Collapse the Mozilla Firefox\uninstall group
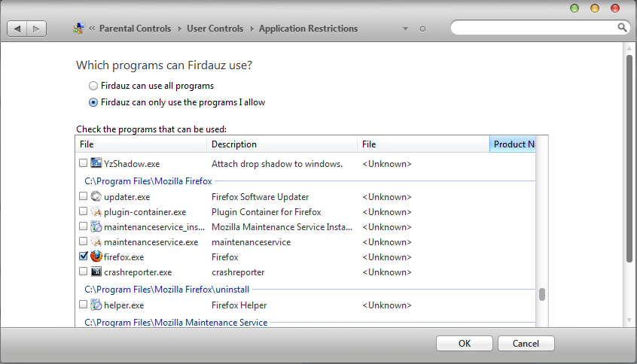Viewport: 637px width, 364px height. click(x=166, y=290)
